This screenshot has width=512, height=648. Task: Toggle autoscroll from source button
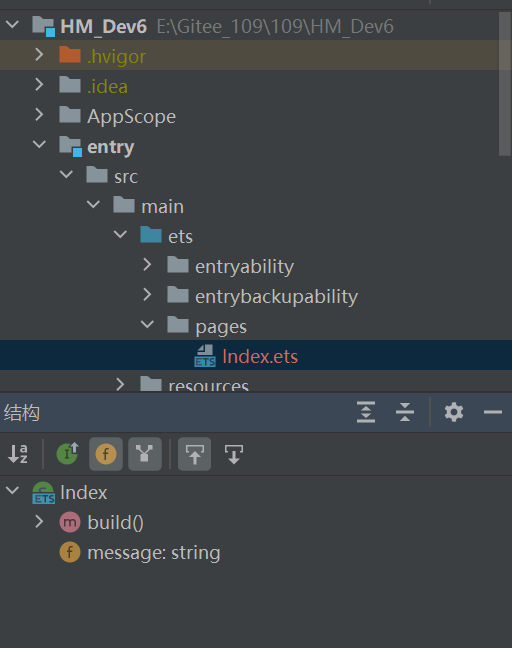(x=234, y=454)
